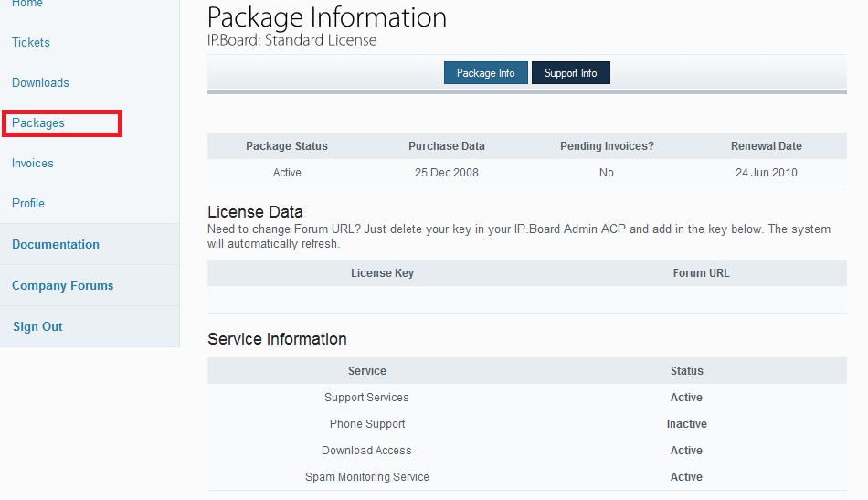Click the Purchase Data column header
This screenshot has height=500, width=868.
coord(447,146)
